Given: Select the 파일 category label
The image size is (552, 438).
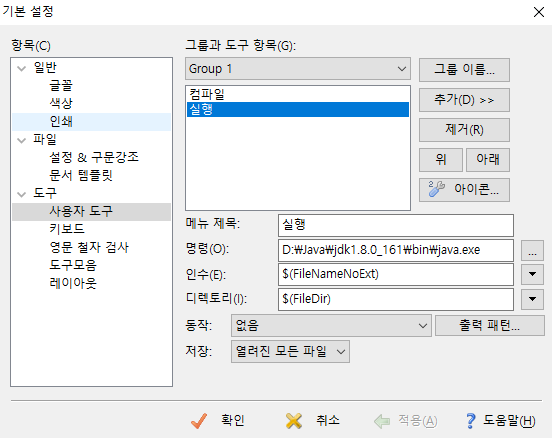Looking at the screenshot, I should pos(45,139).
